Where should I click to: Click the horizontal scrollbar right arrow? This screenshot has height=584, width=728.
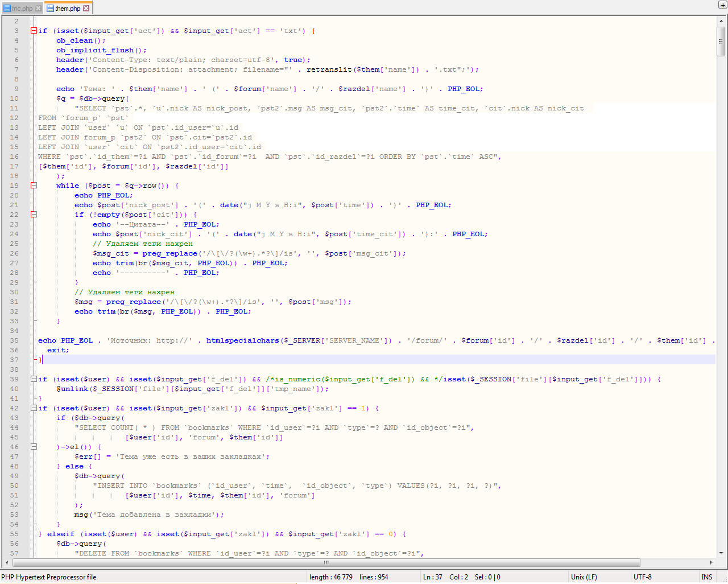(711, 562)
